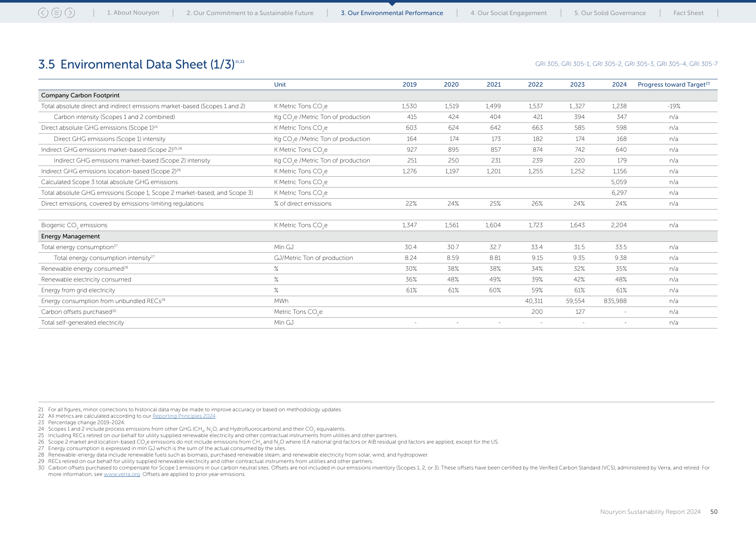Click 'Indirect GHG emissions location-based (Scope 2)' label

click(x=111, y=171)
